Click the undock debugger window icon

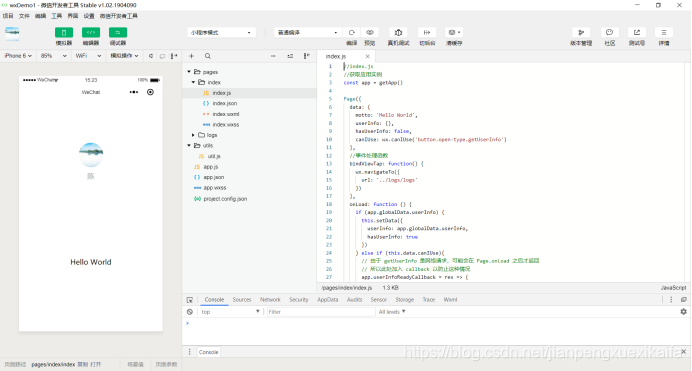(684, 300)
